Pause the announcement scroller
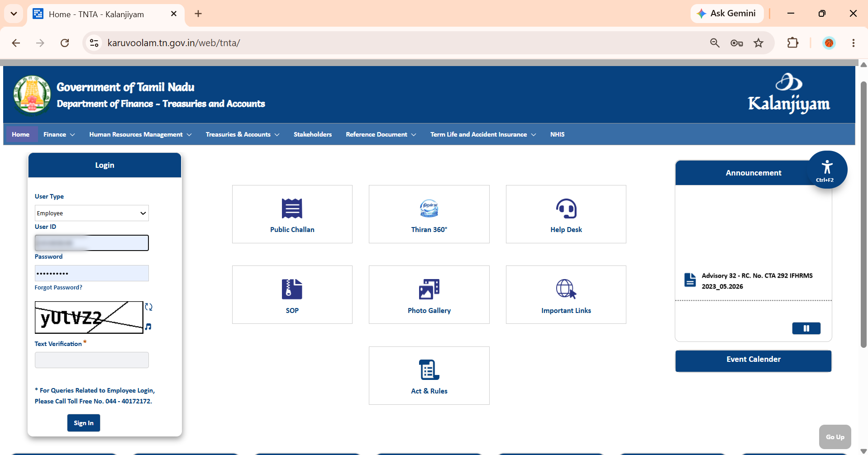Image resolution: width=868 pixels, height=455 pixels. [x=806, y=328]
